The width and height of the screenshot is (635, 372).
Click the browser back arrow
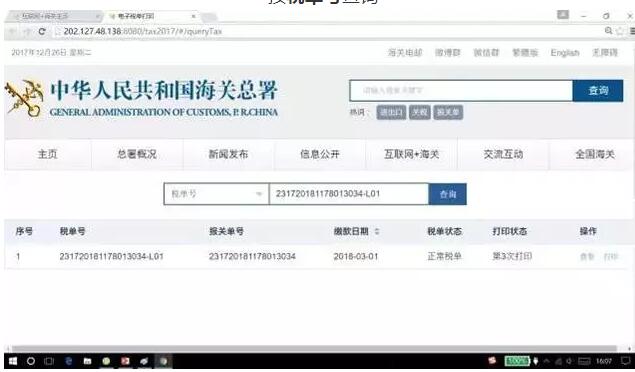click(13, 31)
